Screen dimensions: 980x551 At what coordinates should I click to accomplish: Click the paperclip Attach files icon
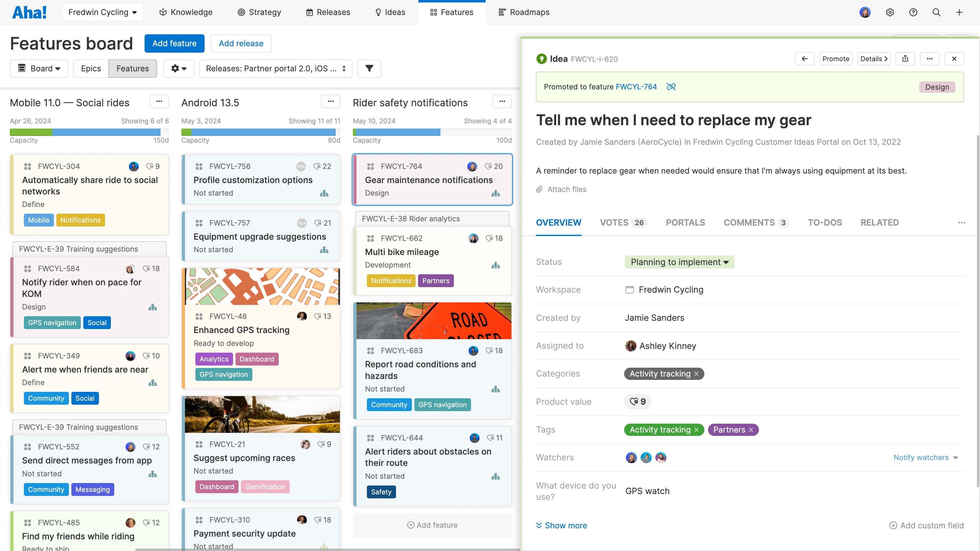539,189
